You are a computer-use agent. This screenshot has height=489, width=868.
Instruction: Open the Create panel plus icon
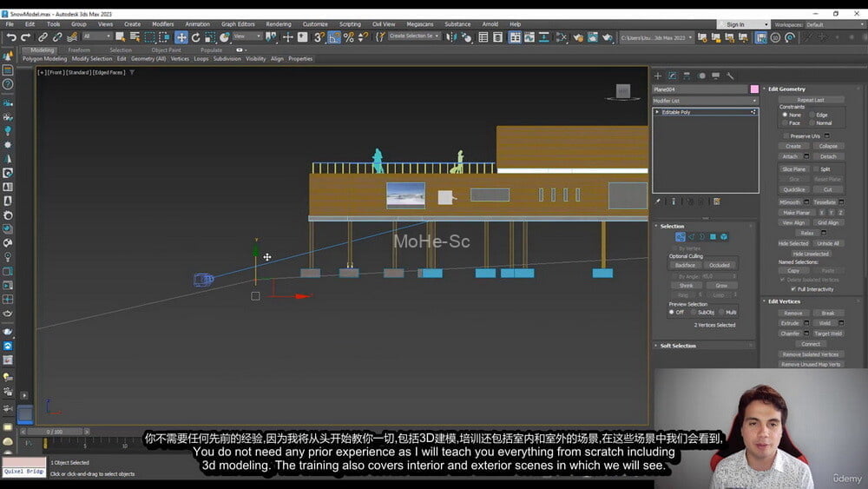pyautogui.click(x=657, y=76)
